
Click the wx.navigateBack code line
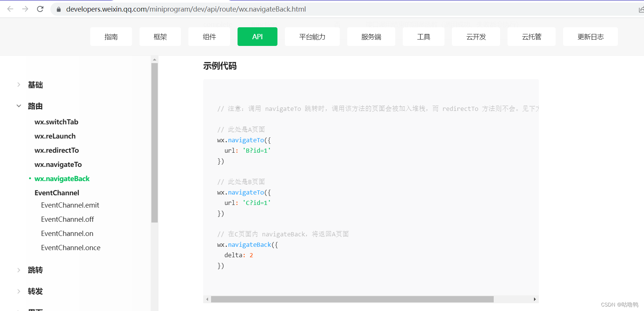pos(248,245)
